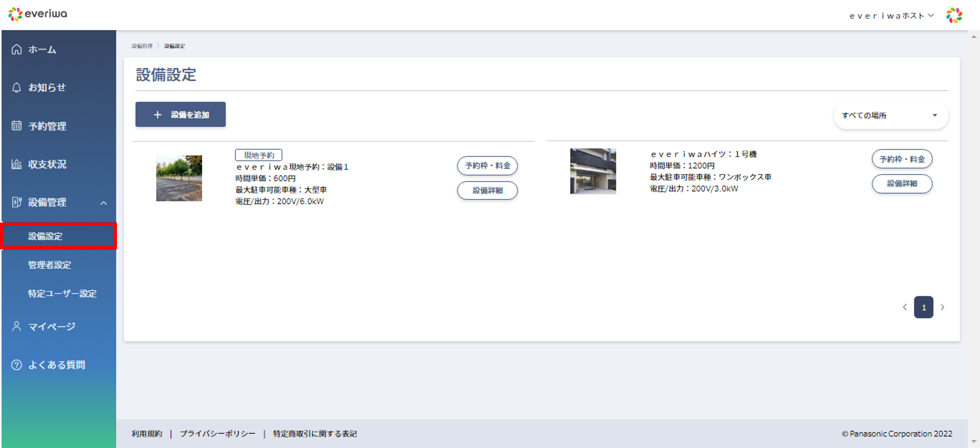The height and width of the screenshot is (448, 980).
Task: Click the chart icon beside 収支状況
Action: (16, 164)
